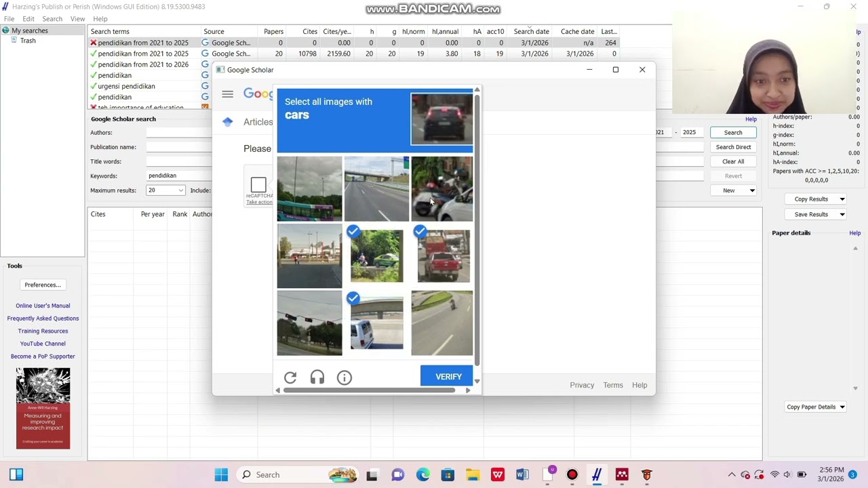Open the Help menu
This screenshot has width=868, height=488.
click(x=100, y=19)
